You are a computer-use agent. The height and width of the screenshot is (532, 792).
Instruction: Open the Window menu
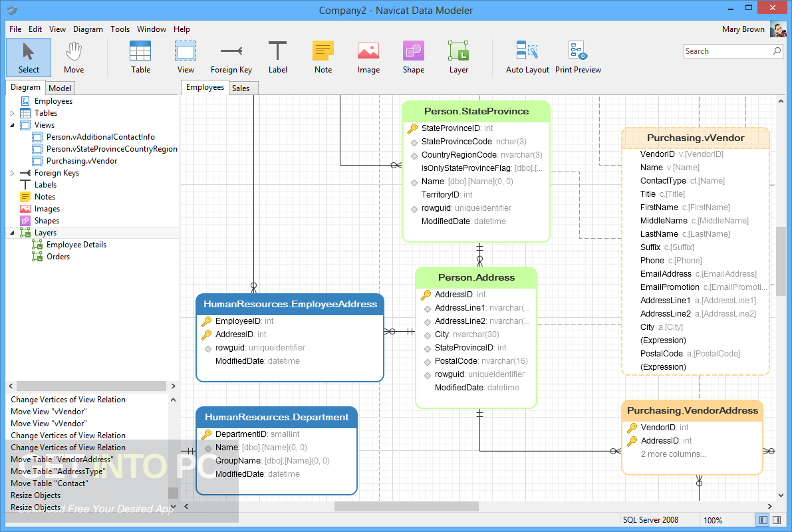[152, 29]
